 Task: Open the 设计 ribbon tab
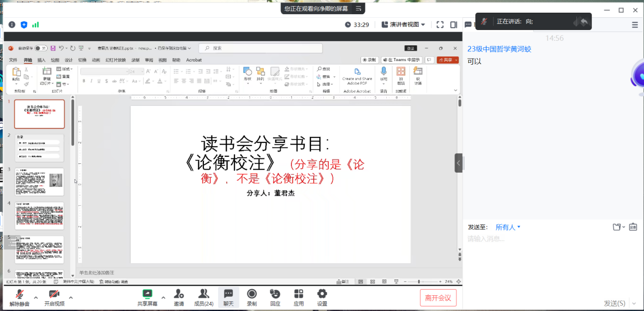coord(69,60)
